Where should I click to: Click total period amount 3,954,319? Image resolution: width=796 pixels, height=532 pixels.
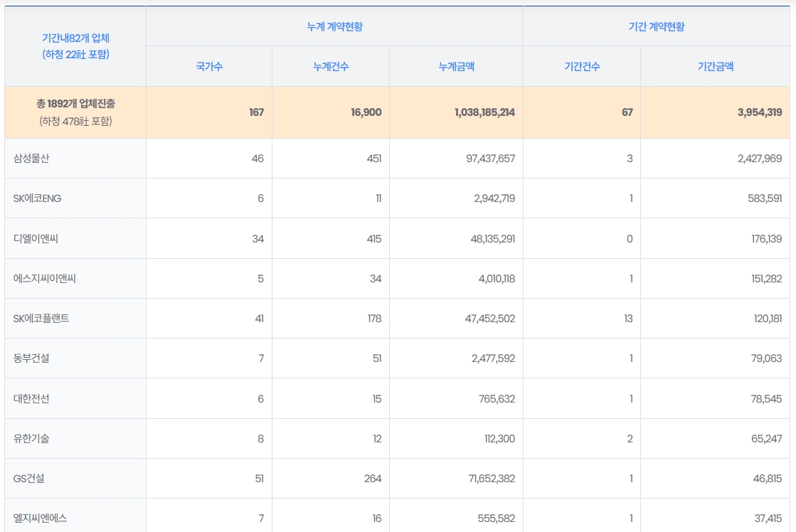pos(760,112)
